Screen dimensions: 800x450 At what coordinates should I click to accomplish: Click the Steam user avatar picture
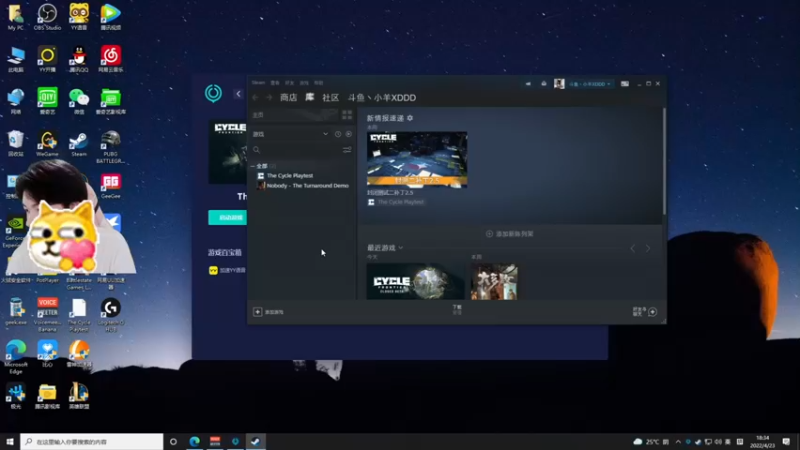click(559, 84)
